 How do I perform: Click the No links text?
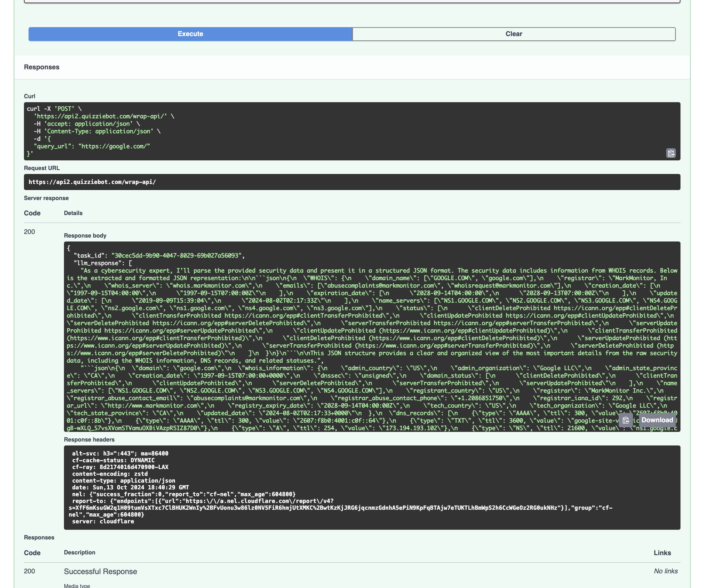665,571
